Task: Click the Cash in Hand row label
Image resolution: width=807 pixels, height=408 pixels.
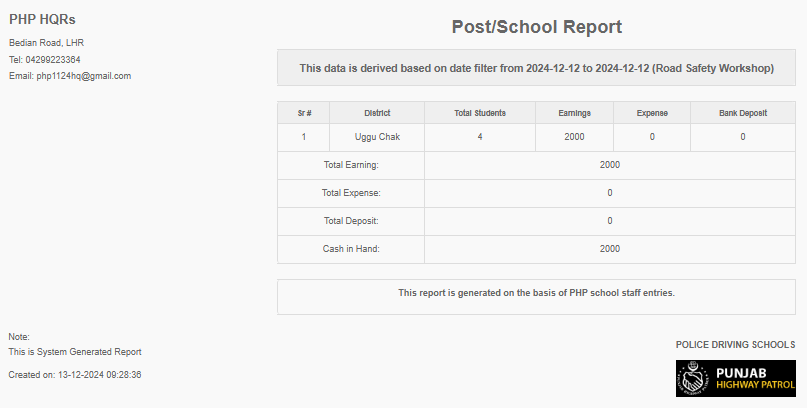Action: (x=351, y=249)
